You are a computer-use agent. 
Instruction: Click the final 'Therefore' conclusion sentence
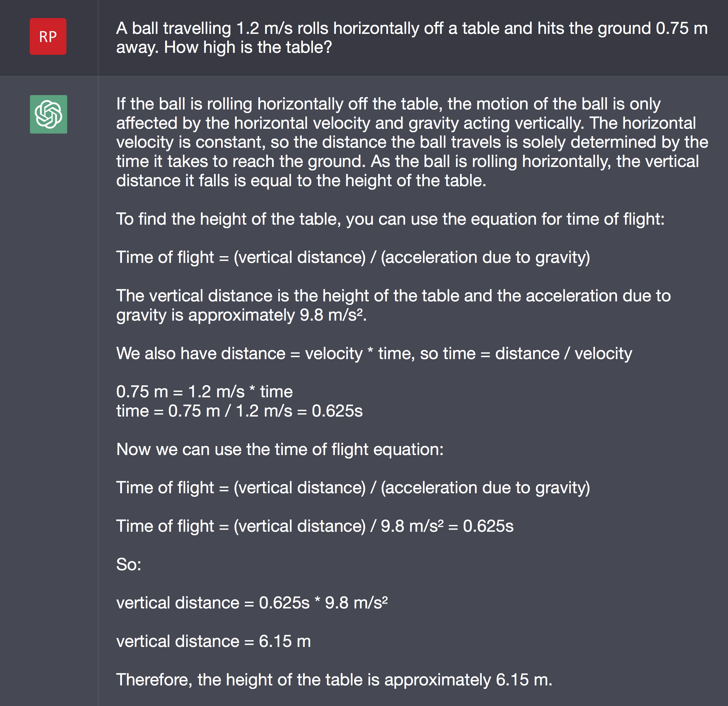(x=334, y=680)
